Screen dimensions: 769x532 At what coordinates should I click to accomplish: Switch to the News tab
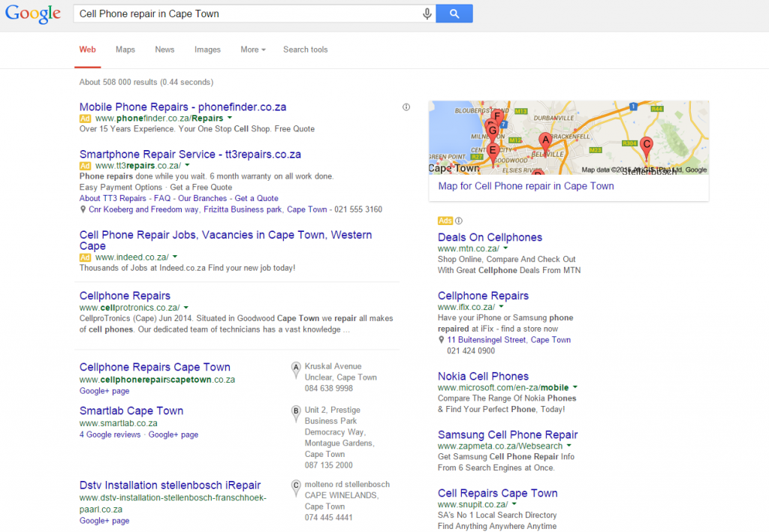(164, 50)
